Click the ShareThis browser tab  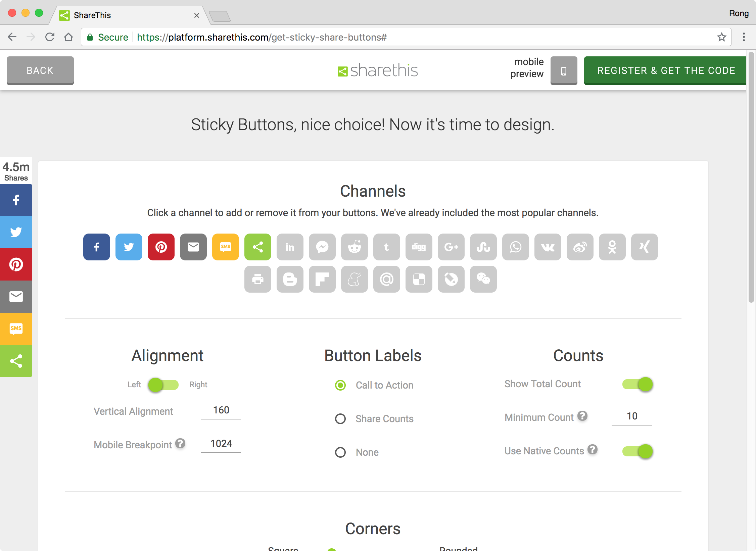129,15
